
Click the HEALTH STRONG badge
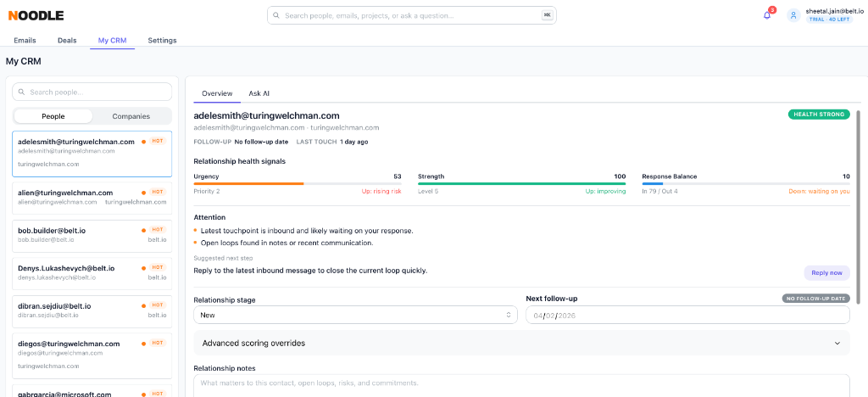click(x=819, y=115)
